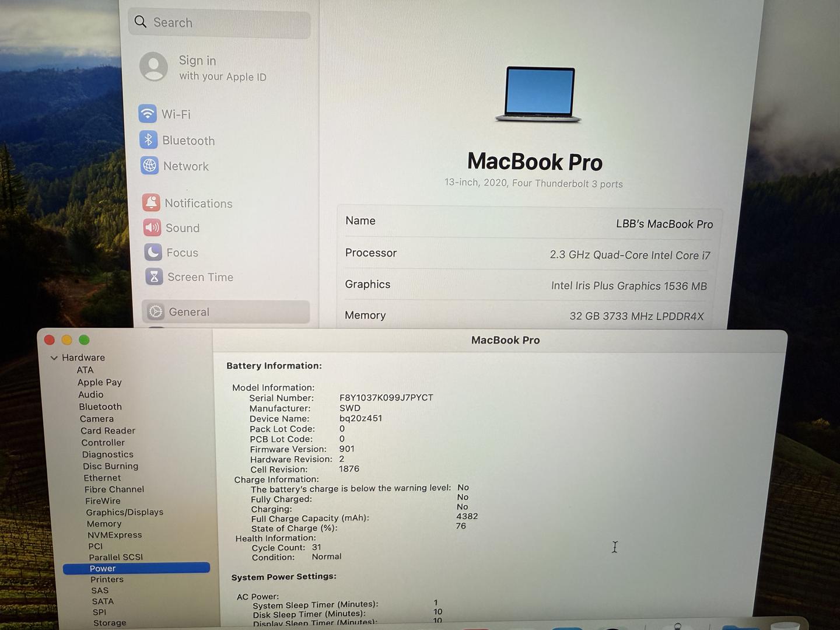Viewport: 840px width, 630px height.
Task: Select Audio in hardware list
Action: (91, 394)
